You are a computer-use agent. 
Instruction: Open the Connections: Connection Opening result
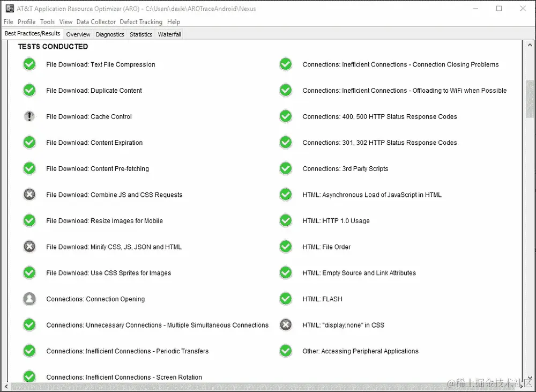(95, 299)
